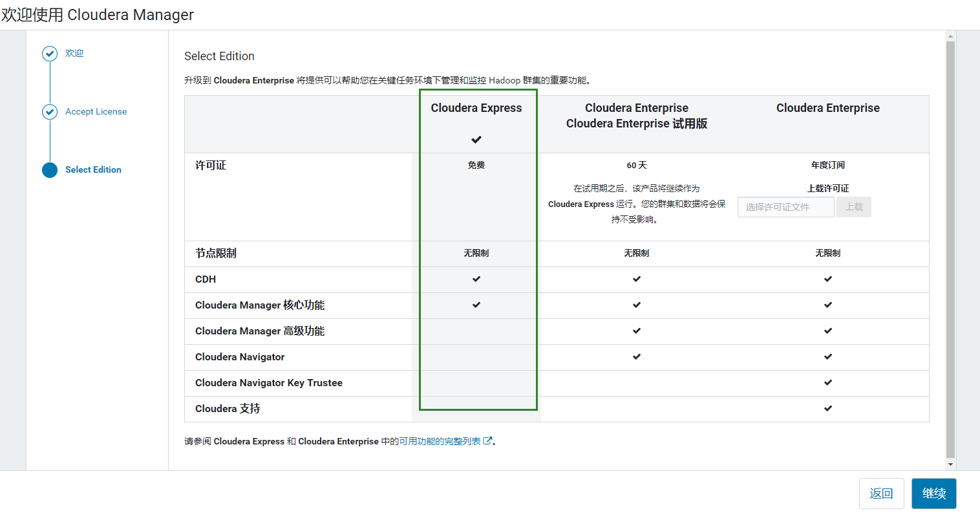This screenshot has height=513, width=980.
Task: Click 无限制 in the Cloudera Enterprise column
Action: 828,253
